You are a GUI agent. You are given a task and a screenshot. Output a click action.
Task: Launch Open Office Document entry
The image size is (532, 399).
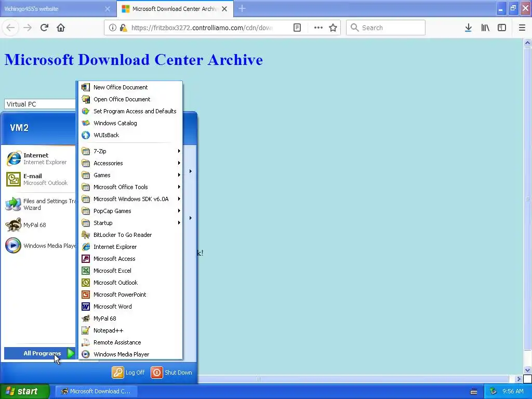130,99
